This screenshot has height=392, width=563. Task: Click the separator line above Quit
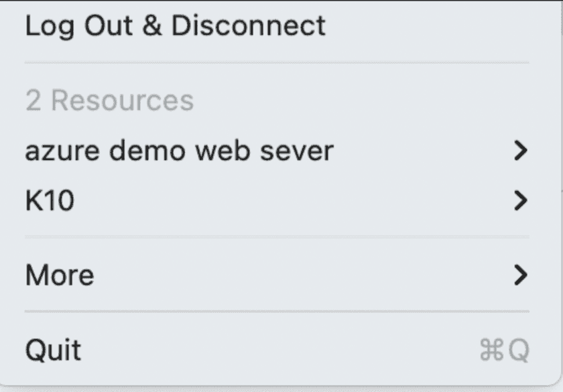click(x=276, y=312)
